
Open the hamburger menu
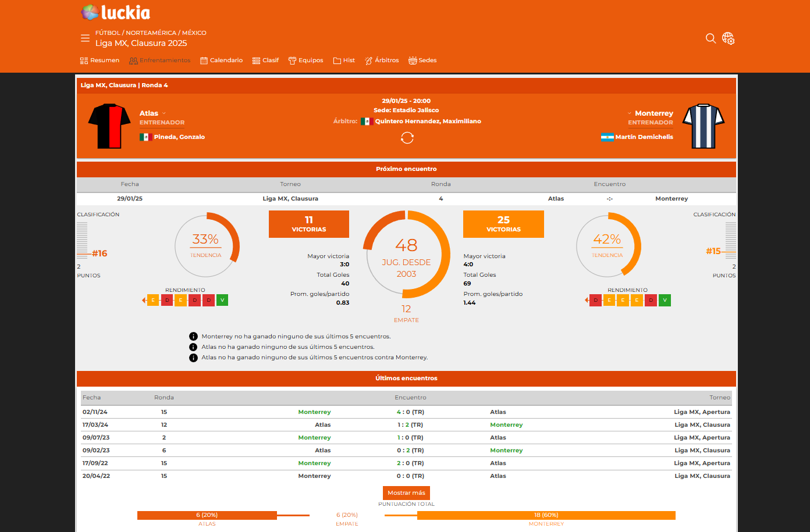tap(85, 38)
